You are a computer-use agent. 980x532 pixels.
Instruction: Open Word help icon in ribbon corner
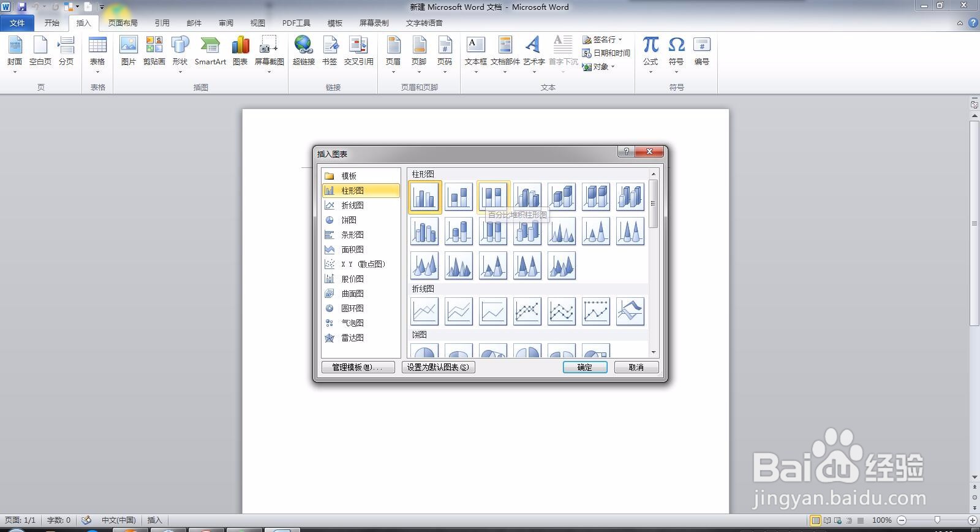click(973, 23)
